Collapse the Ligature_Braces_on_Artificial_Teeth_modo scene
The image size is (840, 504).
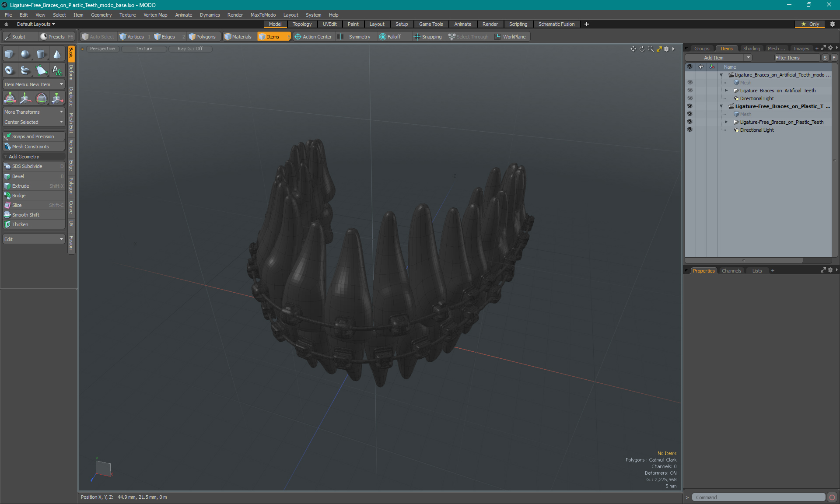(721, 75)
